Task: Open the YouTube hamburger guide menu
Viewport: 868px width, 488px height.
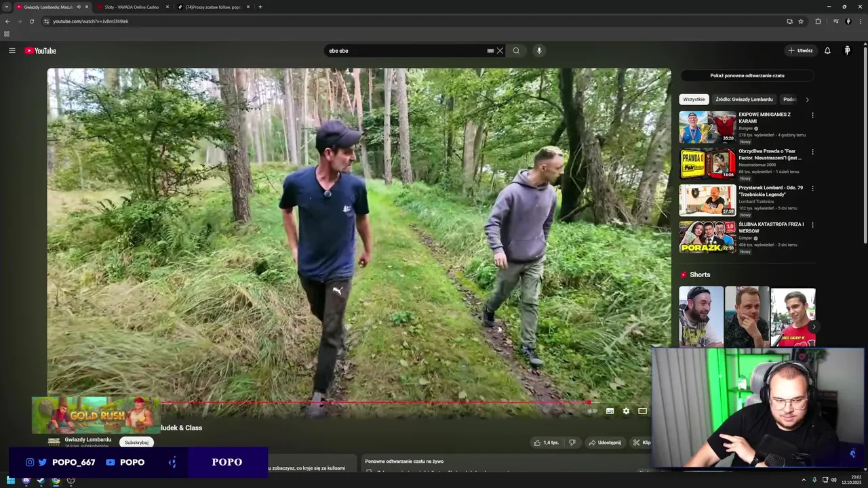Action: (x=12, y=51)
